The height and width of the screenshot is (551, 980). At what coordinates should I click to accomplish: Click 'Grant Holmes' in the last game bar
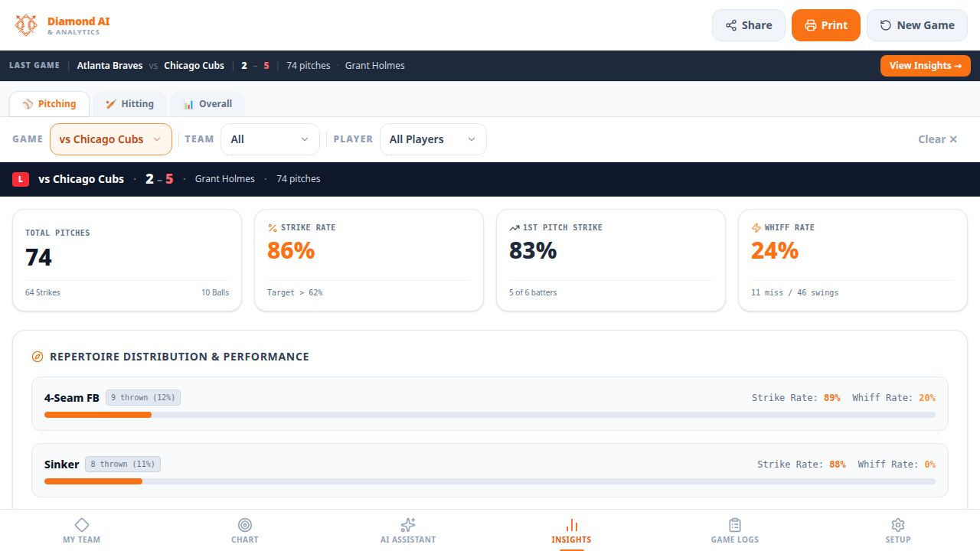pyautogui.click(x=375, y=66)
